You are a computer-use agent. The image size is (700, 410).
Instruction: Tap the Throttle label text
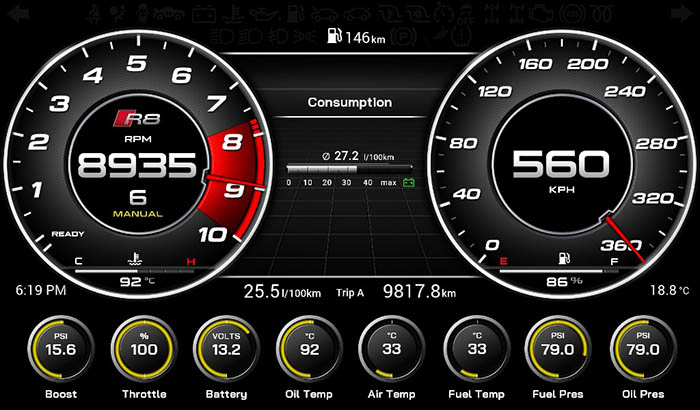click(x=144, y=394)
